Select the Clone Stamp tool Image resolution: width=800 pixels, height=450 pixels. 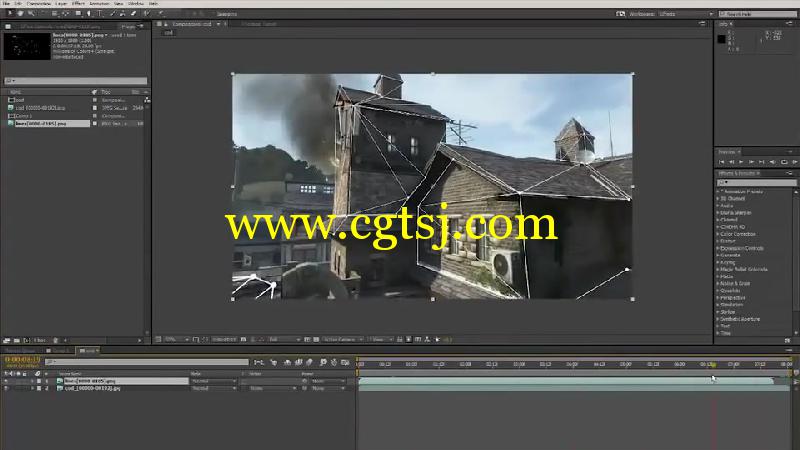(122, 14)
